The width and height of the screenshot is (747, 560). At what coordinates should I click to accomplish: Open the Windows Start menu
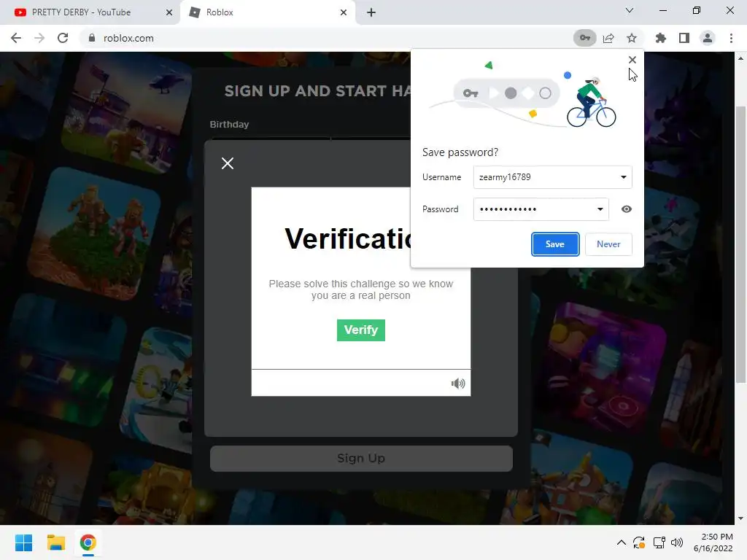pyautogui.click(x=24, y=542)
